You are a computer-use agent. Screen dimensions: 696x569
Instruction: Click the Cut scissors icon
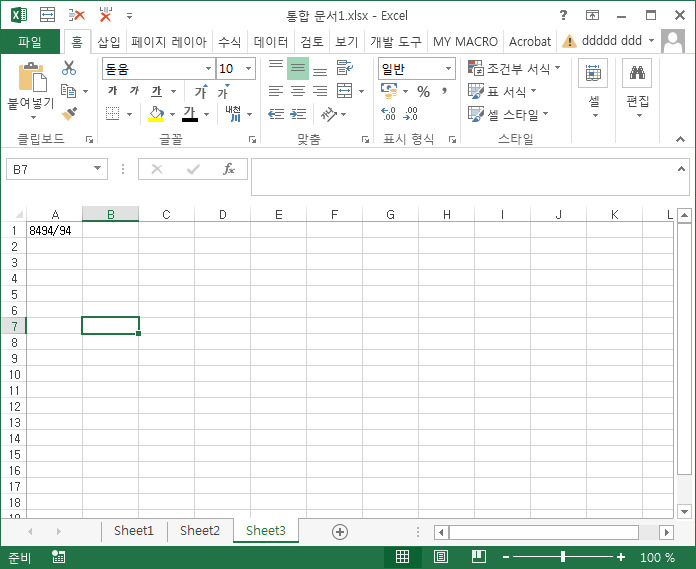[x=69, y=68]
